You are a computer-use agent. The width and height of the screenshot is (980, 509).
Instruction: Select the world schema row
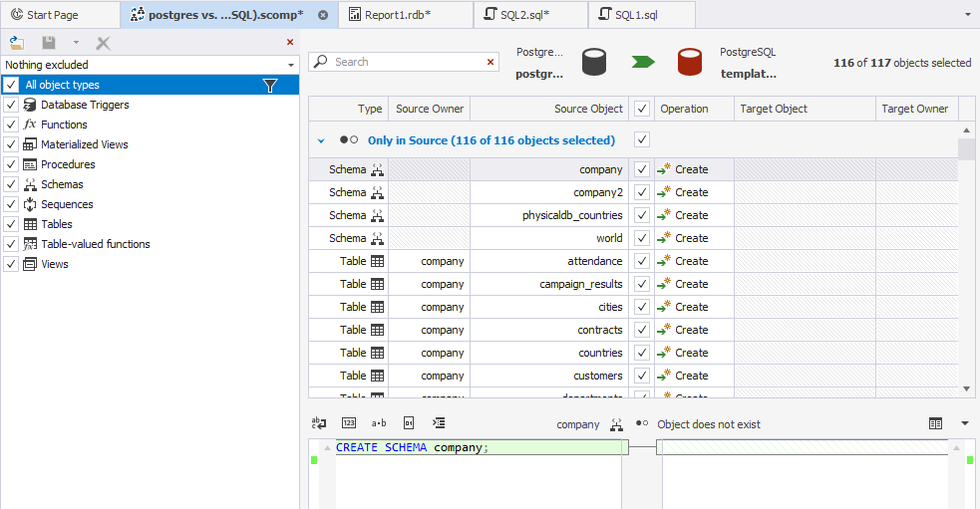633,239
